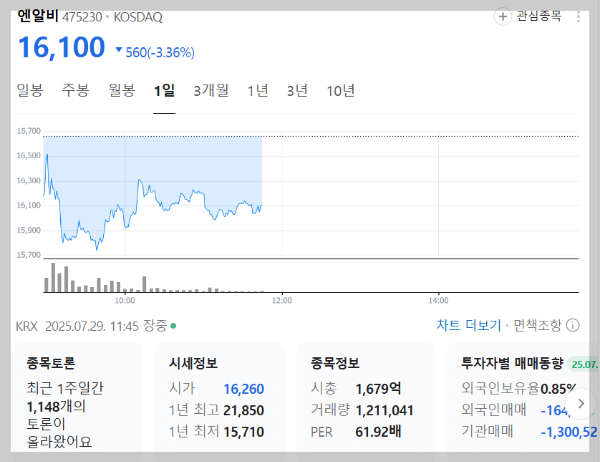Click the 관심종목 button label
The width and height of the screenshot is (600, 462).
[539, 16]
